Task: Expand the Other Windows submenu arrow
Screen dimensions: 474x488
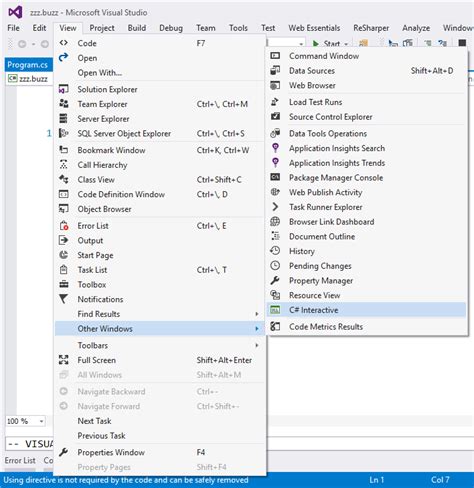Action: tap(257, 328)
